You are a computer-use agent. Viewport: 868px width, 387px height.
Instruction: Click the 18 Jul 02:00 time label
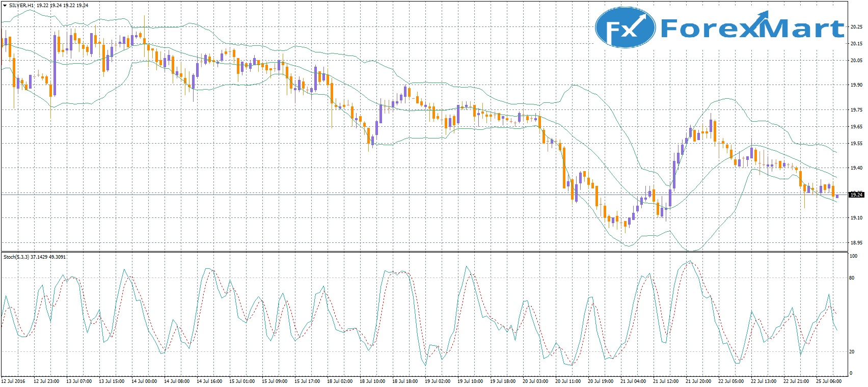(x=340, y=381)
